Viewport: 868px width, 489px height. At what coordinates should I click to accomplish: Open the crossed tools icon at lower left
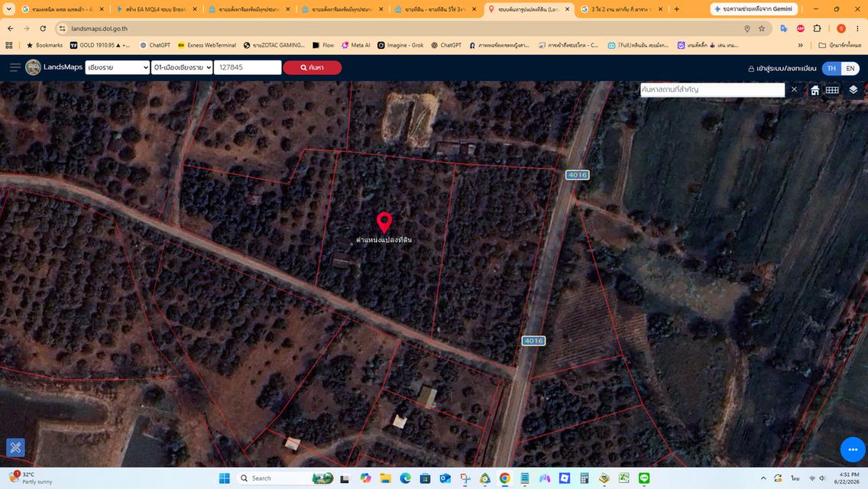15,447
